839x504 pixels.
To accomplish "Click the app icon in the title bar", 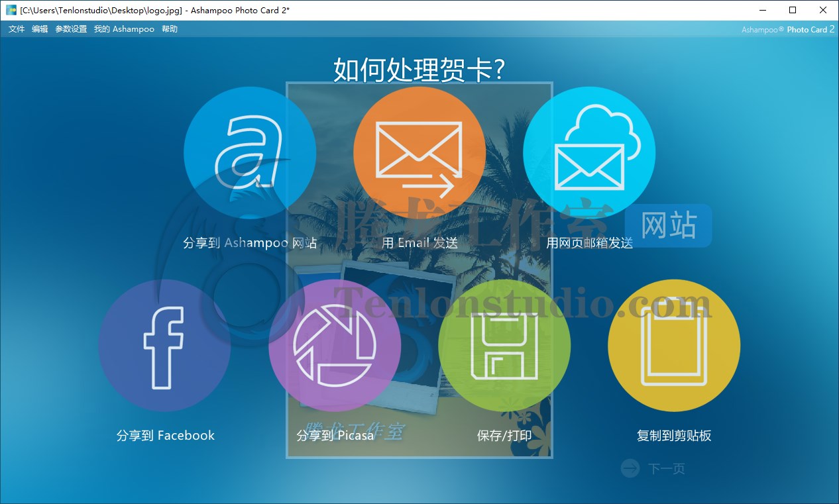I will tap(11, 10).
